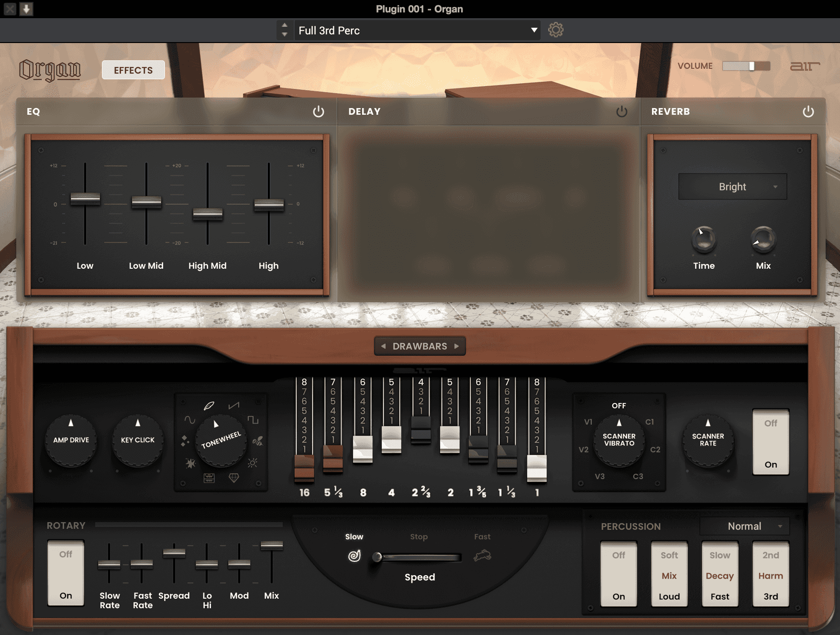Set Percussion harmonic to 3rd
The width and height of the screenshot is (840, 635).
771,596
